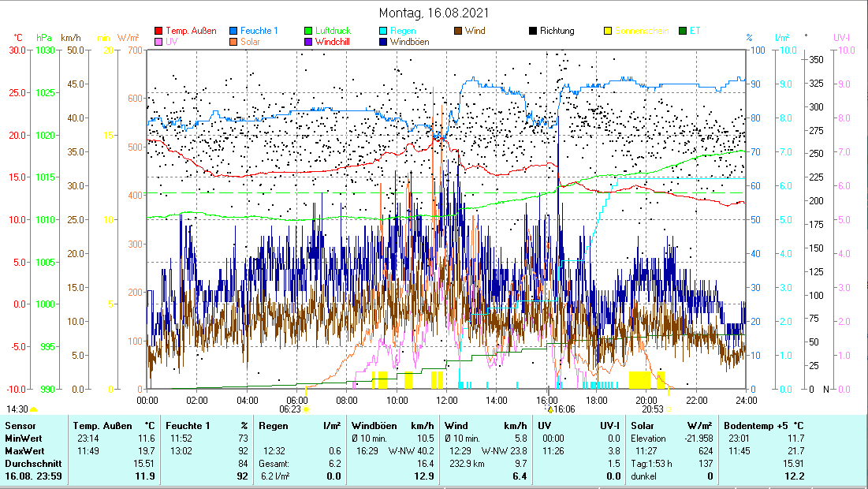The image size is (868, 489).
Task: Click the orange Solar legend label
Action: pos(250,42)
